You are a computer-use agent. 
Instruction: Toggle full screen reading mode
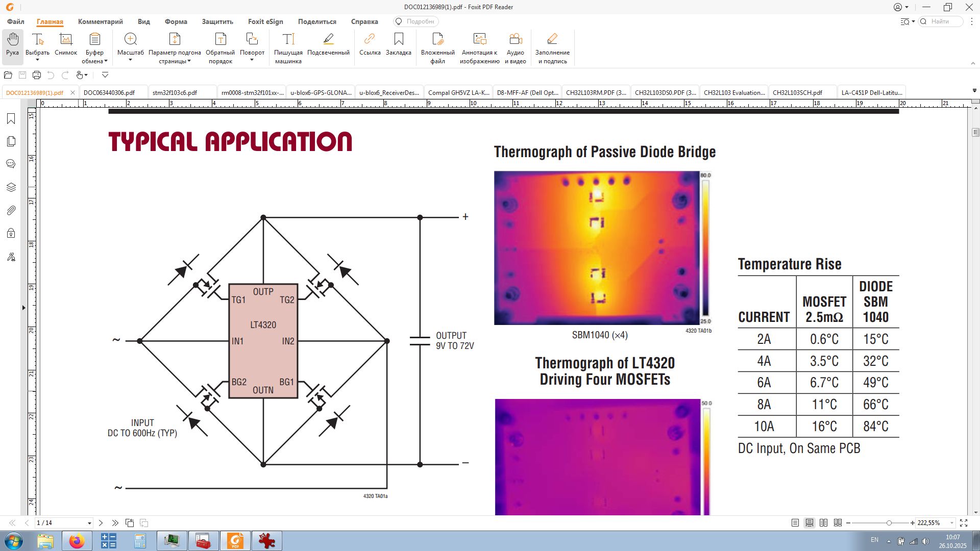tap(964, 523)
